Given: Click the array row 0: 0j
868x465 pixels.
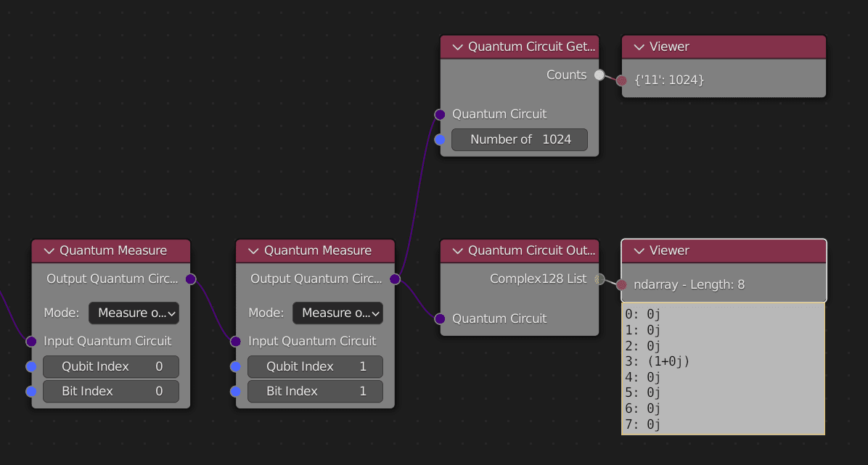Looking at the screenshot, I should coord(643,314).
